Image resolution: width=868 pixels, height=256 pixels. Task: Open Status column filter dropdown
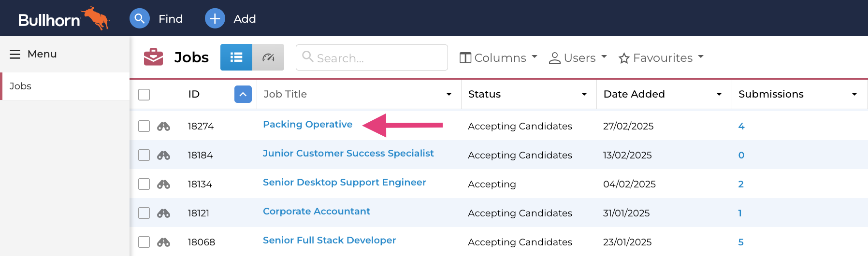(x=584, y=94)
